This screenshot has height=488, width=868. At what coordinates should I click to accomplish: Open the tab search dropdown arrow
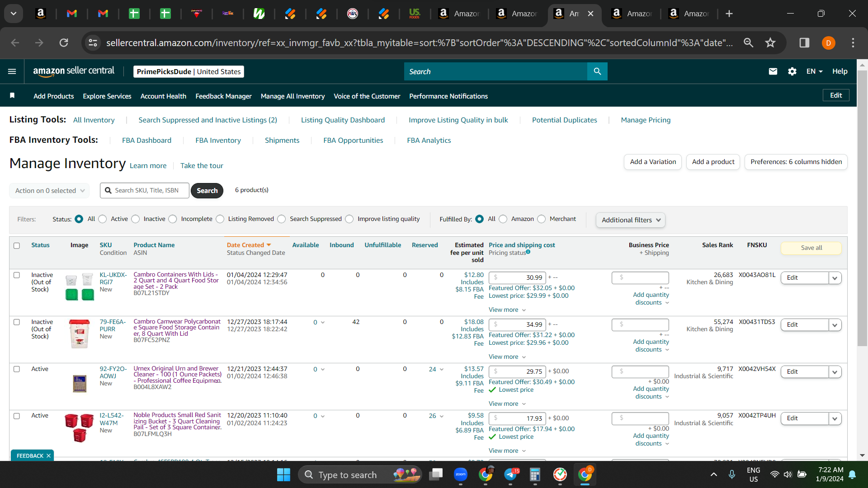coord(14,14)
